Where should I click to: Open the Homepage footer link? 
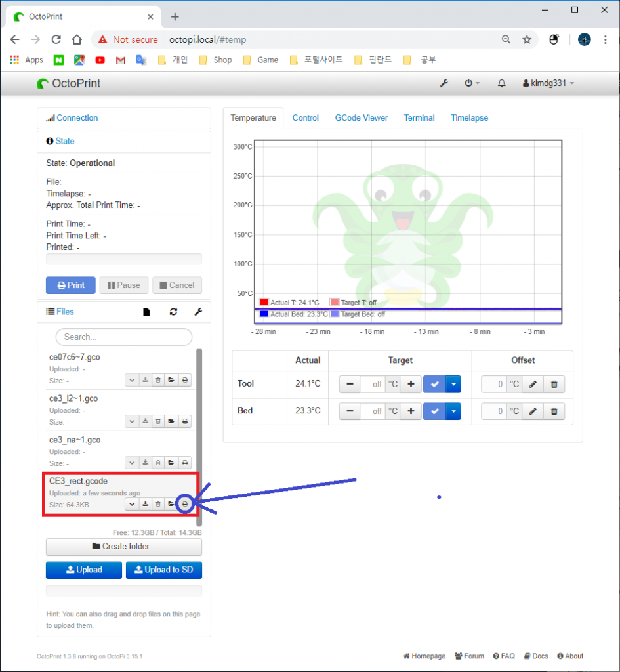point(424,656)
